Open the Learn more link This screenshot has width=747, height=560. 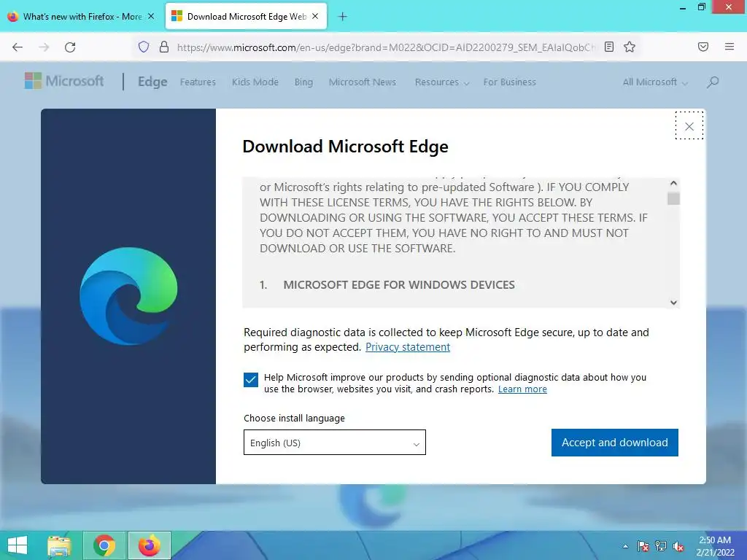[x=522, y=389]
